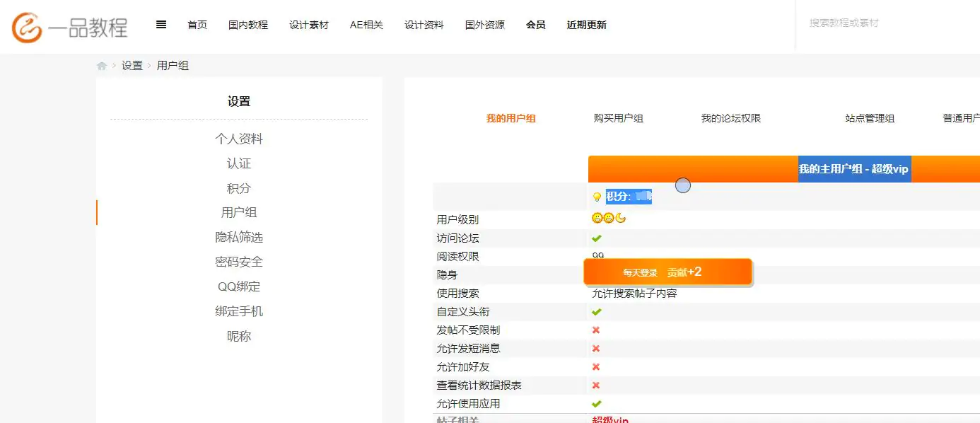Viewport: 980px width, 423px height.
Task: Select 用户组 in settings sidebar
Action: (239, 212)
